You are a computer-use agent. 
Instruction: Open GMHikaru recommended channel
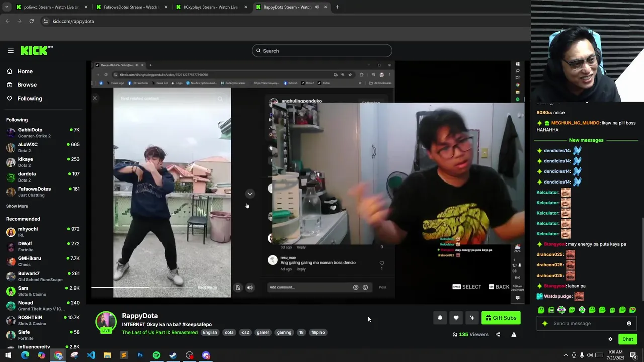43,261
